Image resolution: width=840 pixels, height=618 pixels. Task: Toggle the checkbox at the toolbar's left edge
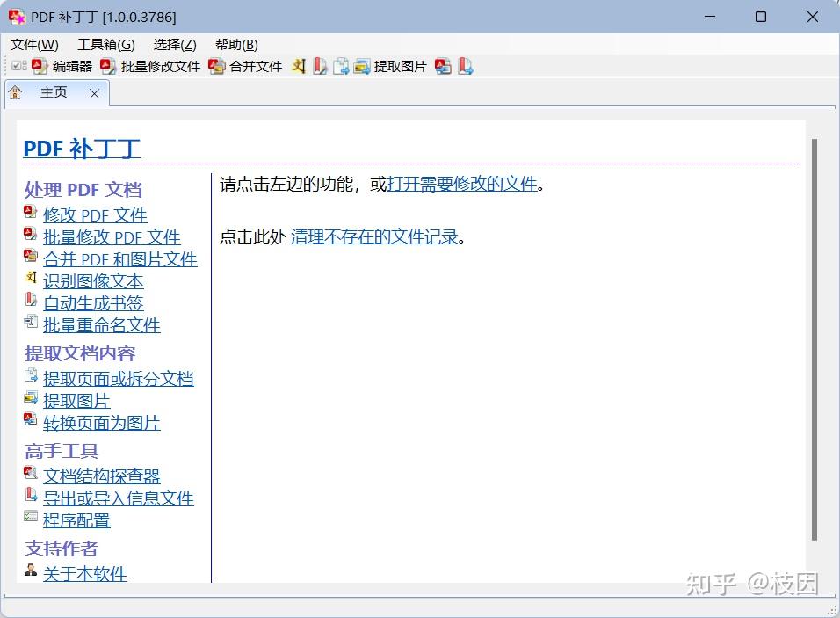pos(18,65)
